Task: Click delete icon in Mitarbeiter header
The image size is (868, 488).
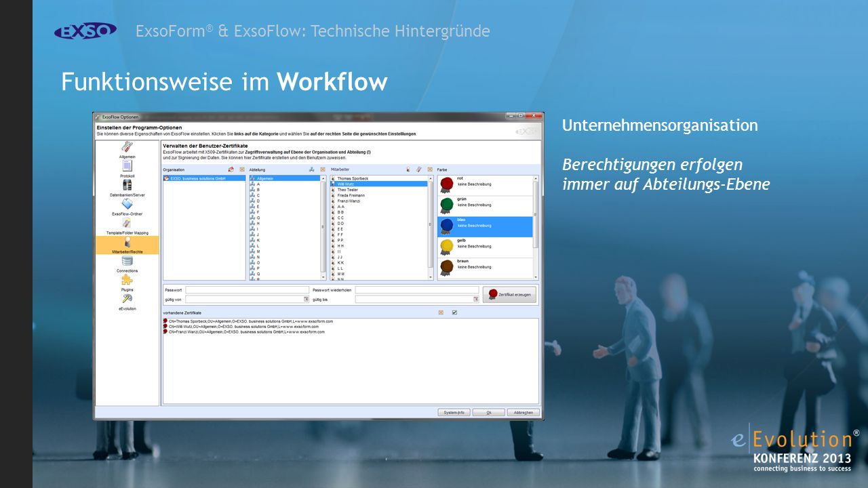Action: coord(429,169)
